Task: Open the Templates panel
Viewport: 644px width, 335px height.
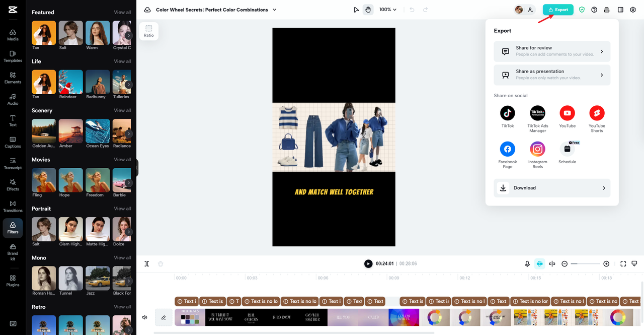Action: [x=13, y=56]
